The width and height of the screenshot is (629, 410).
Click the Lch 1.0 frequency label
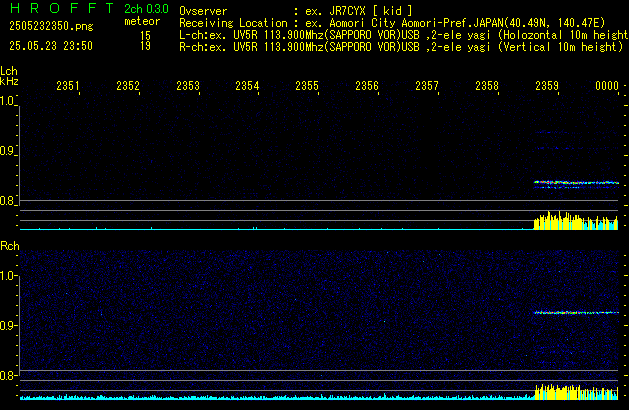tap(7, 101)
